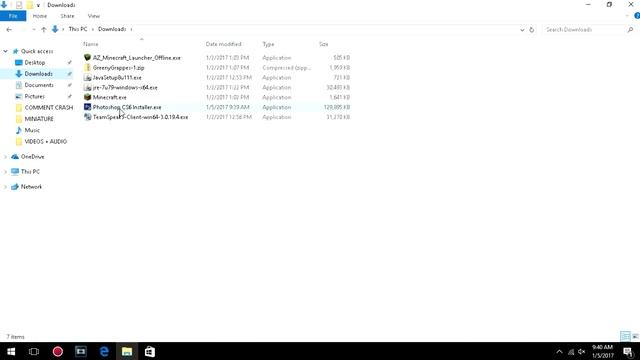The height and width of the screenshot is (360, 640).
Task: Open the Windows Start menu
Action: coord(11,351)
